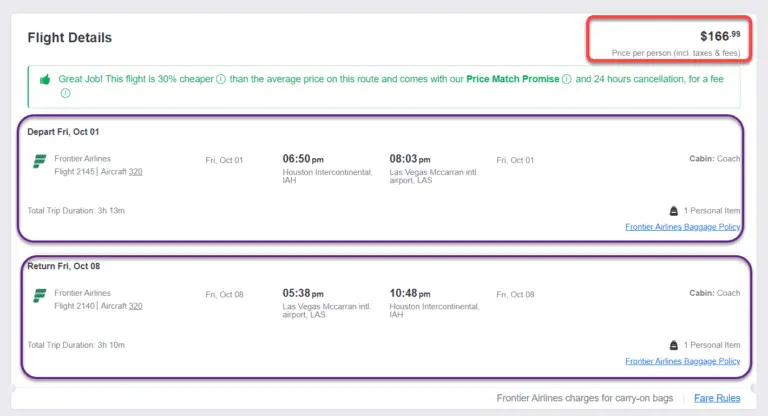Click the personal item bag icon for departure
The width and height of the screenshot is (768, 416).
[x=674, y=211]
